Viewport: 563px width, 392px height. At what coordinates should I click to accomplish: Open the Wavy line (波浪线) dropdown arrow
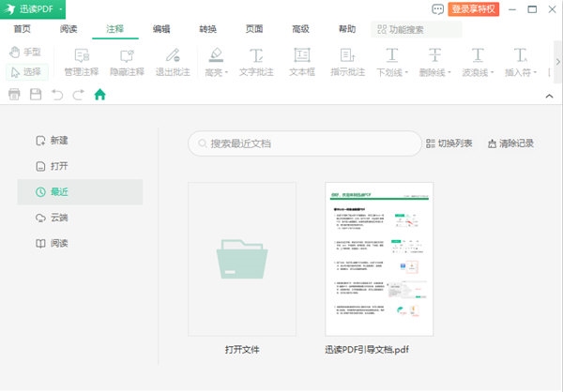(492, 73)
